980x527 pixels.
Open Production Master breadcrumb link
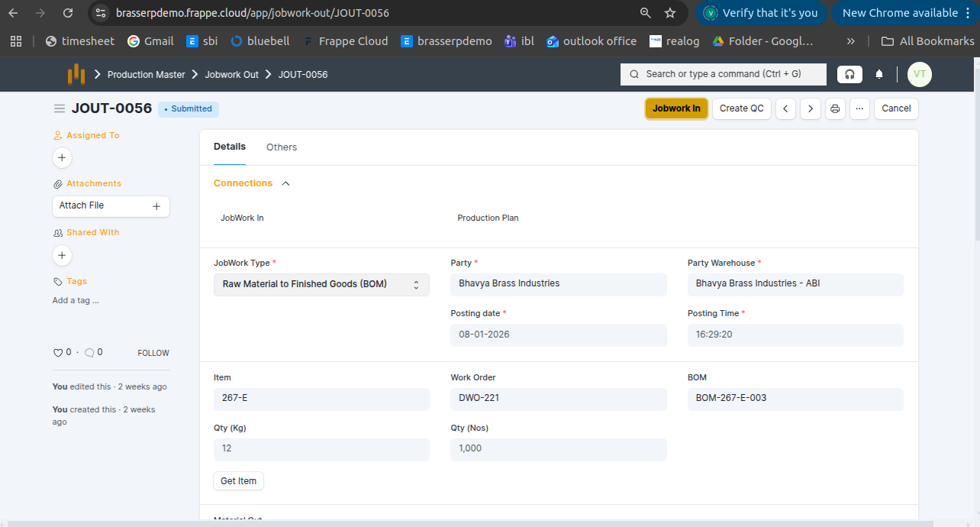point(147,75)
